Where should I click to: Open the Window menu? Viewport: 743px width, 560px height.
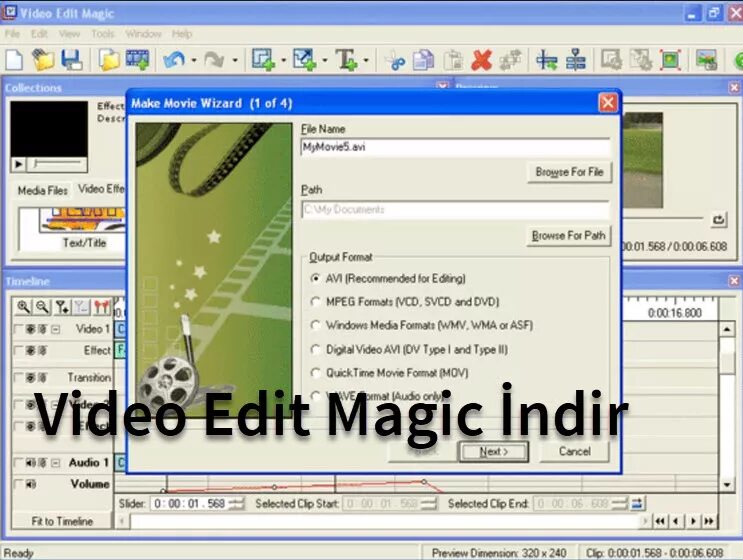[x=144, y=34]
